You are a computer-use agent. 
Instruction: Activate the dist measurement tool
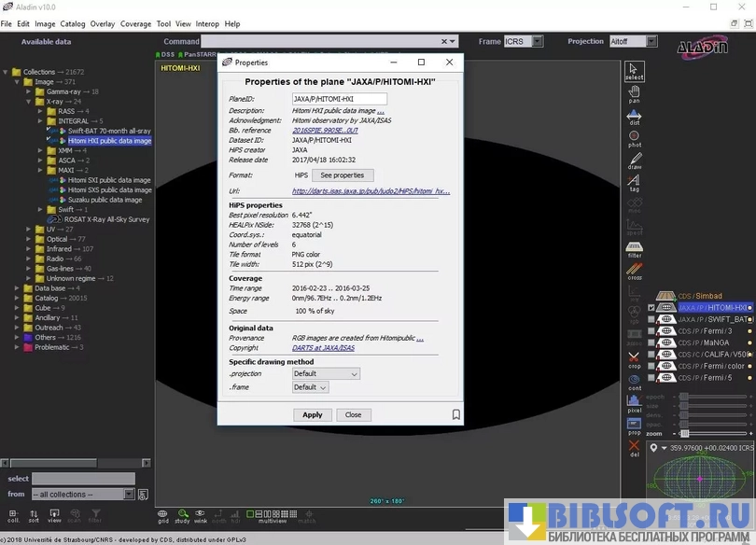click(x=634, y=117)
